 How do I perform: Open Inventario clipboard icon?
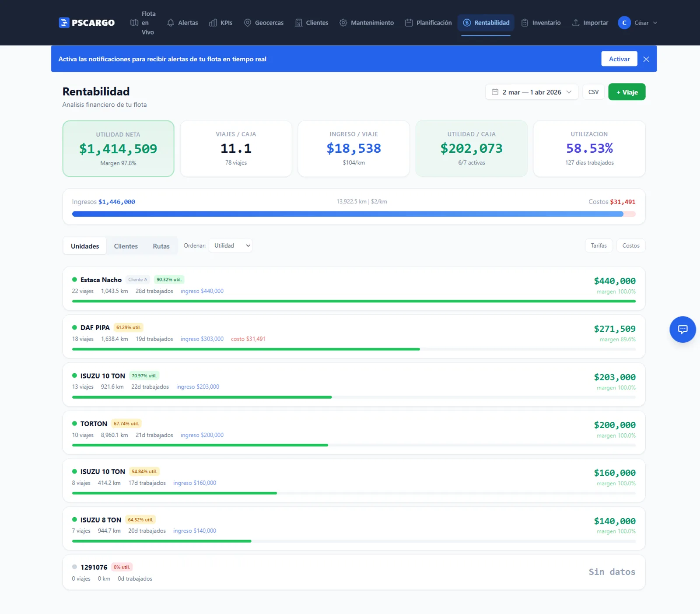point(525,23)
